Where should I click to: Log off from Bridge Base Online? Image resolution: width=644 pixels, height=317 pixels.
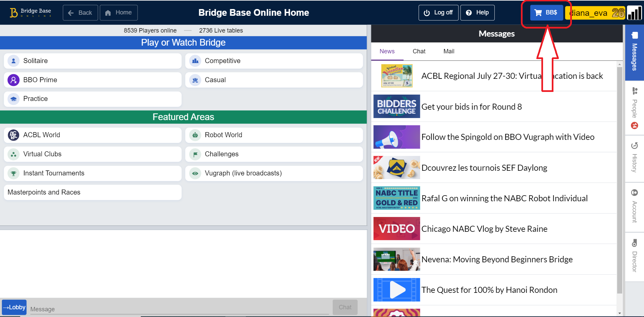438,12
